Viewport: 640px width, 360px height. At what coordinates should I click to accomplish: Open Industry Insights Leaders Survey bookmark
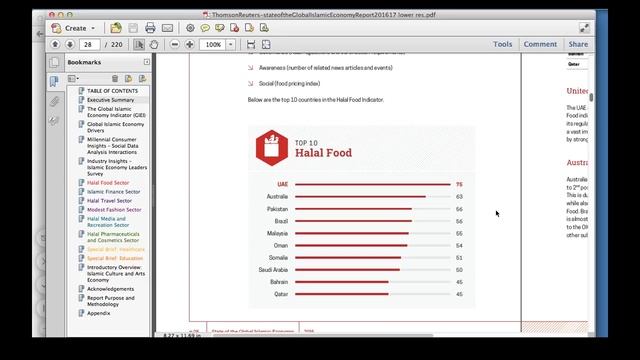click(x=117, y=167)
